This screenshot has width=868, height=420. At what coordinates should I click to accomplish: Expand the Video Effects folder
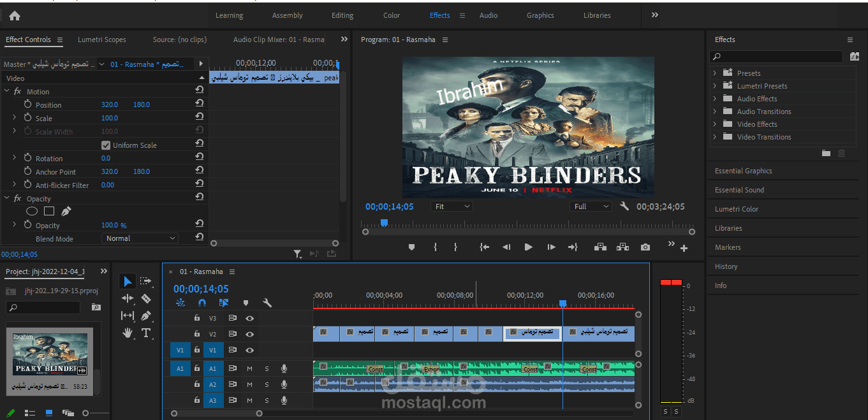point(715,124)
